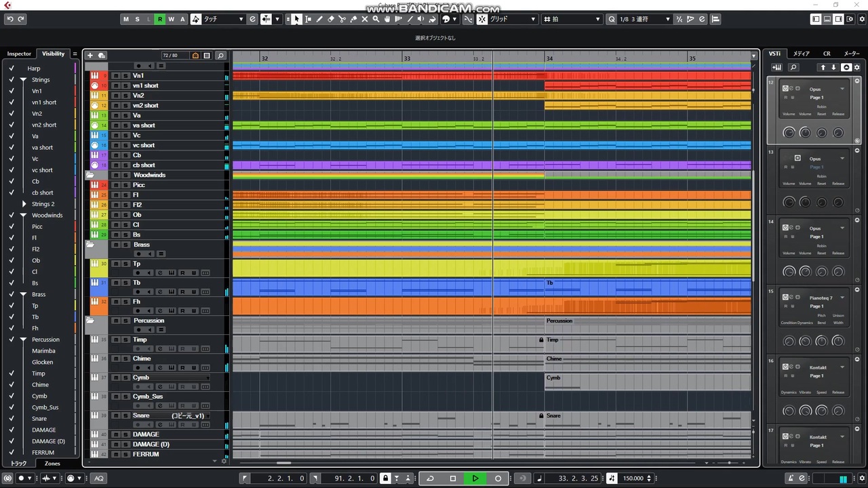The image size is (868, 488).
Task: Toggle visibility checkbox for Timp track
Action: (12, 373)
